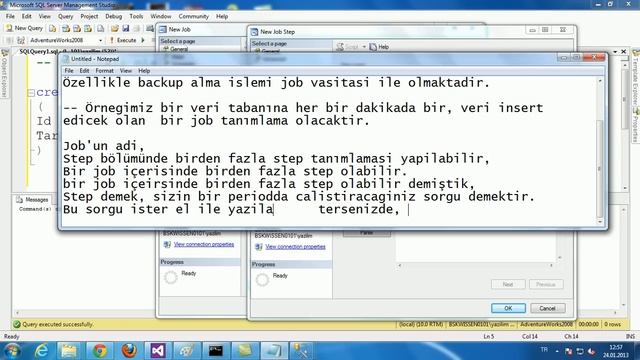This screenshot has height=360, width=640.
Task: Click the TR language indicator in system tray
Action: click(x=544, y=350)
